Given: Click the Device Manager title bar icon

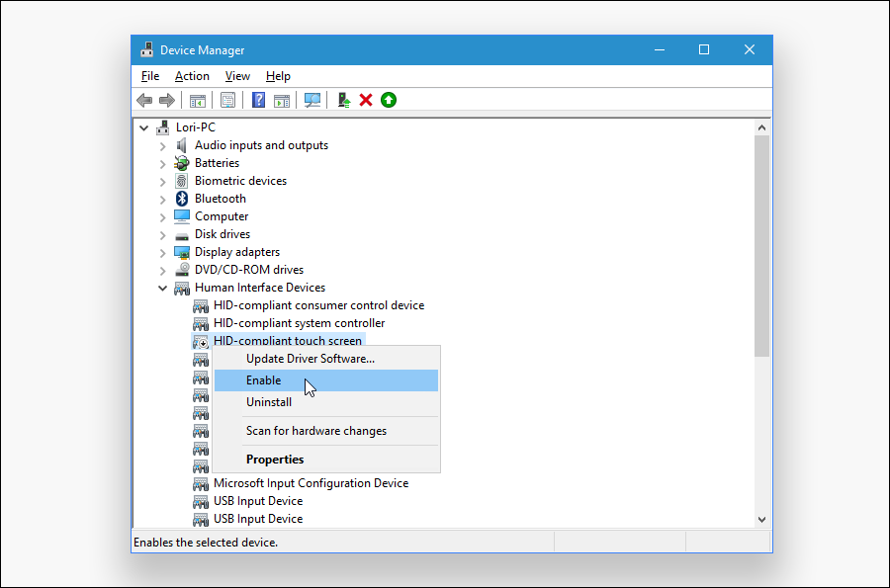Looking at the screenshot, I should [147, 49].
